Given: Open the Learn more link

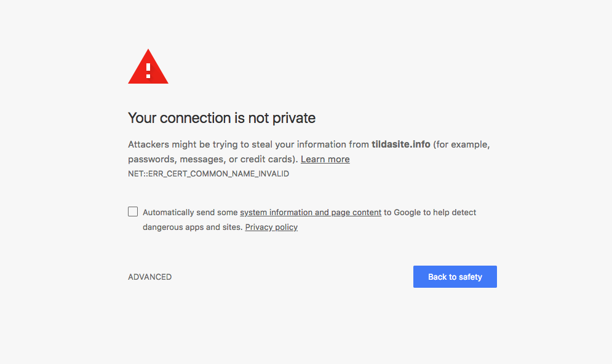Looking at the screenshot, I should coord(325,159).
